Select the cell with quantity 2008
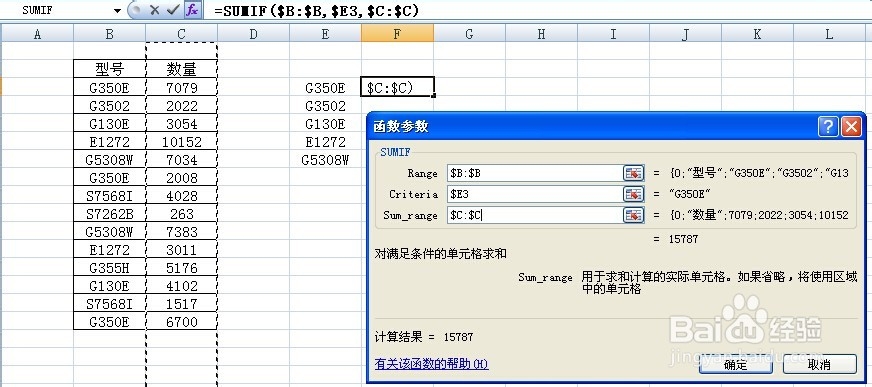This screenshot has height=387, width=872. point(181,178)
